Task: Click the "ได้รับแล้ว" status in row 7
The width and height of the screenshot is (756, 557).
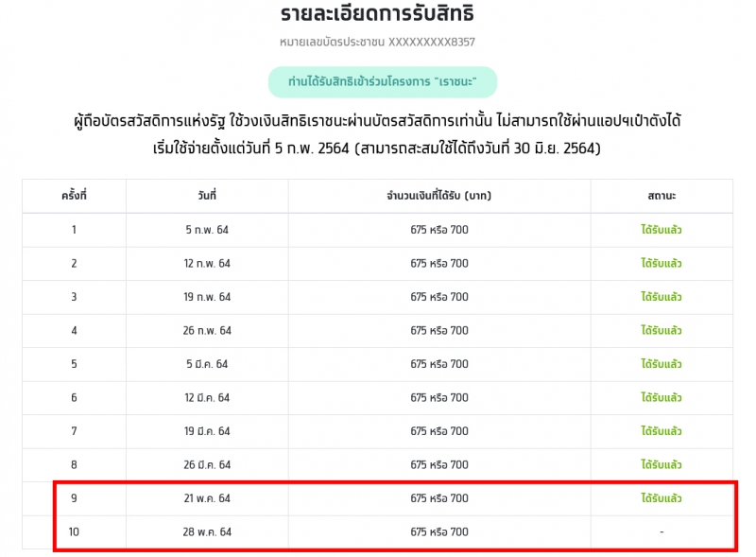Action: (x=661, y=430)
